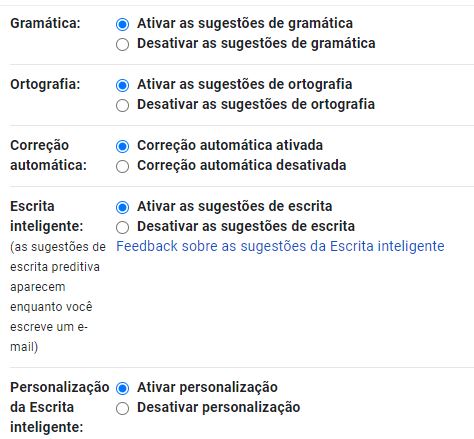Viewport: 474px width, 439px height.
Task: Click the Gramática: section heading
Action: click(45, 23)
